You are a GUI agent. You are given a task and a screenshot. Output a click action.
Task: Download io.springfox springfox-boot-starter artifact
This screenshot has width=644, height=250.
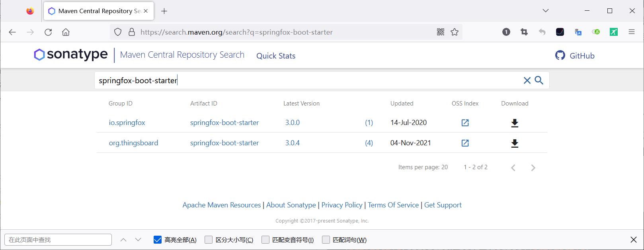coord(515,123)
